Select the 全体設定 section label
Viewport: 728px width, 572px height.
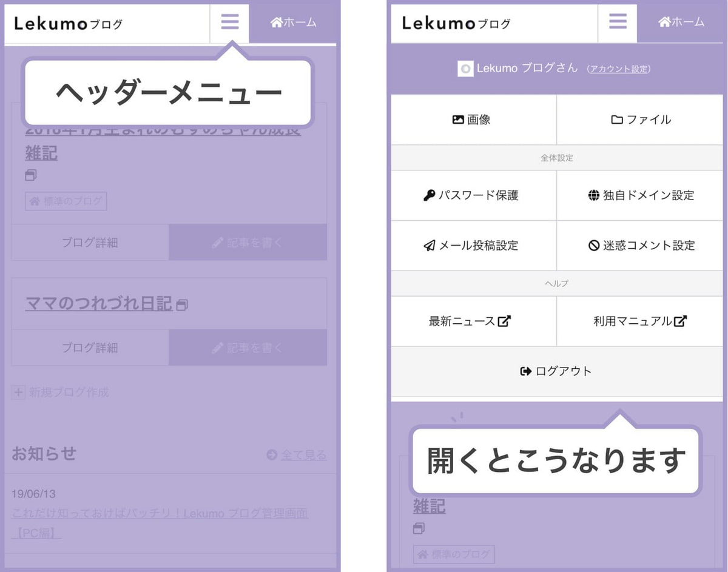[557, 158]
